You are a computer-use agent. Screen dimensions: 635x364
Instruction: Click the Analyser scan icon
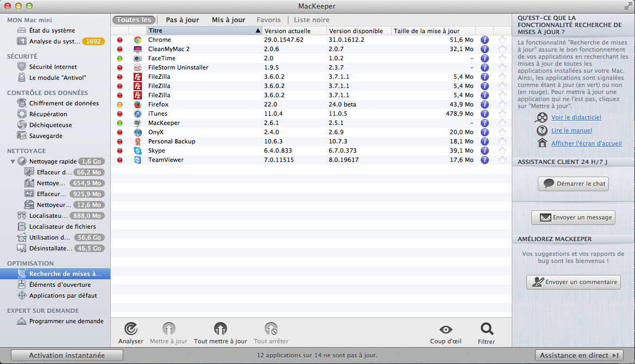pyautogui.click(x=131, y=329)
